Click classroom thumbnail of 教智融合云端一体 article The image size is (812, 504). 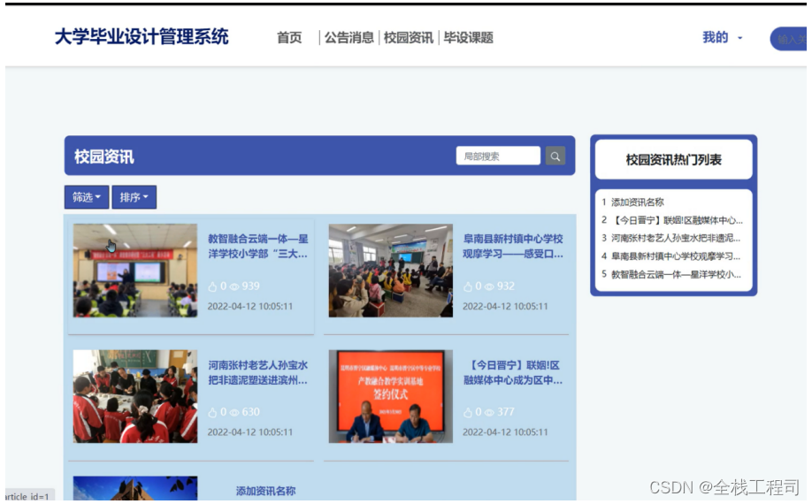[135, 271]
